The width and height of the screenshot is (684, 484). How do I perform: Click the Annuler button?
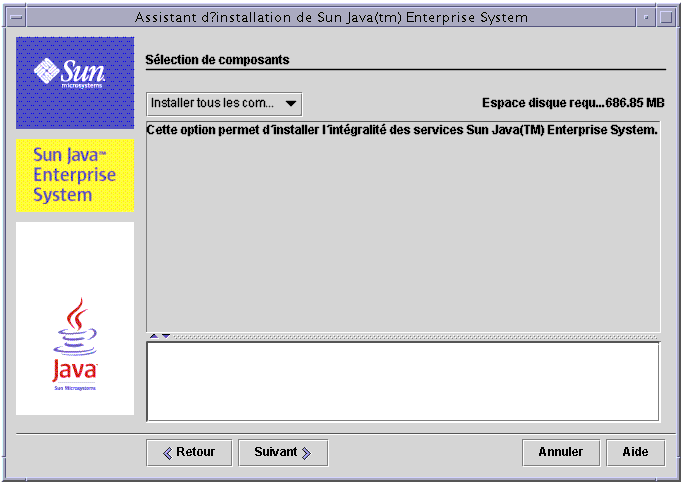coord(561,453)
